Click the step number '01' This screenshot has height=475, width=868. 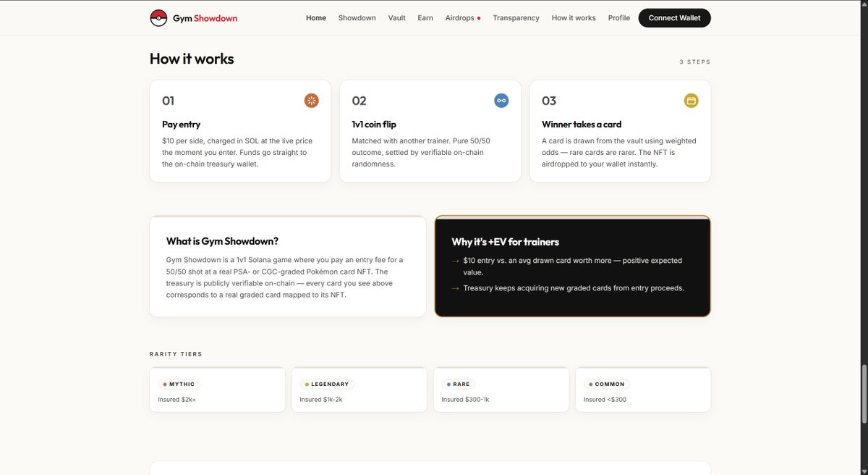168,101
